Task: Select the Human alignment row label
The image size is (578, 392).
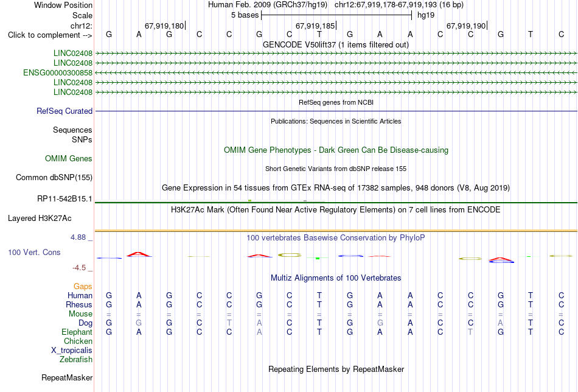Action: 80,296
